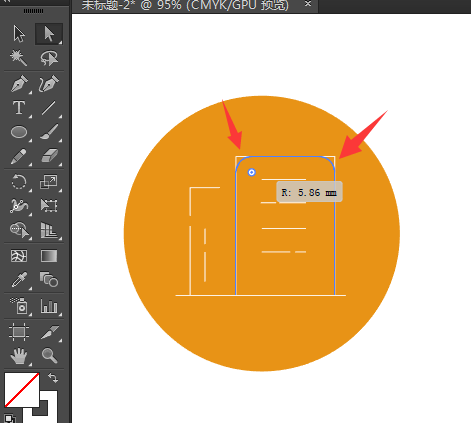Viewport: 471px width, 423px height.
Task: Select the Direct Selection tool
Action: pyautogui.click(x=49, y=34)
